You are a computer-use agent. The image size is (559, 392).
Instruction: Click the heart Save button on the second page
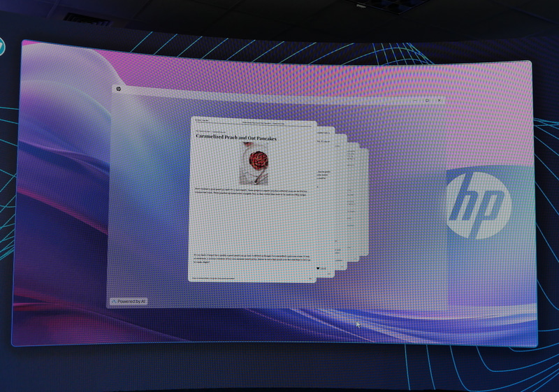click(x=321, y=268)
